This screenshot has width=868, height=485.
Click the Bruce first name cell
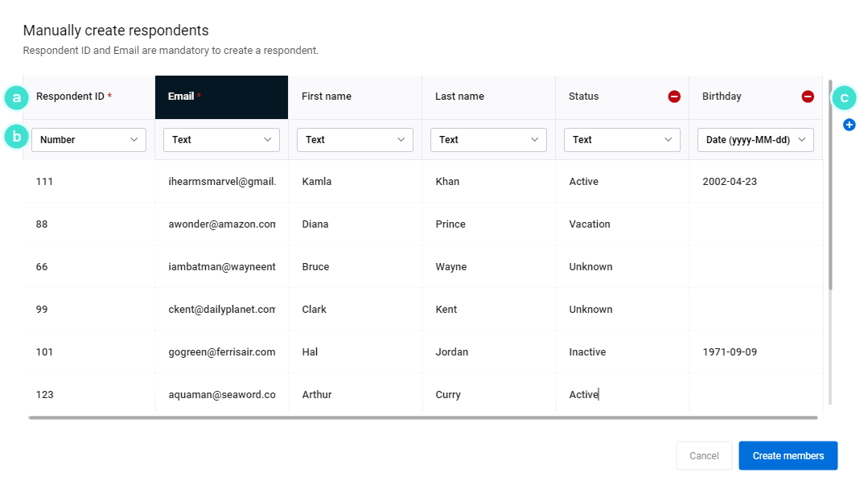[x=355, y=266]
